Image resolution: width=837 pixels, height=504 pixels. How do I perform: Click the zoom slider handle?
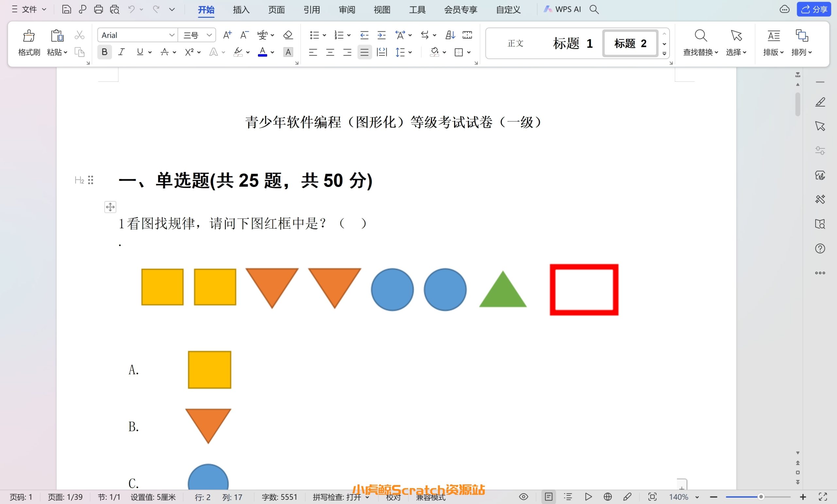pos(761,497)
